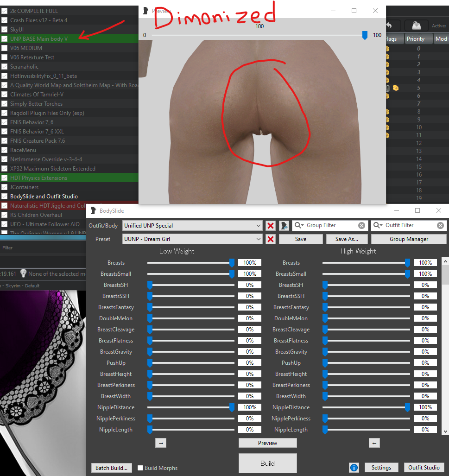Click the Low Weight BreastsSmall slider
The width and height of the screenshot is (449, 476).
(x=190, y=274)
